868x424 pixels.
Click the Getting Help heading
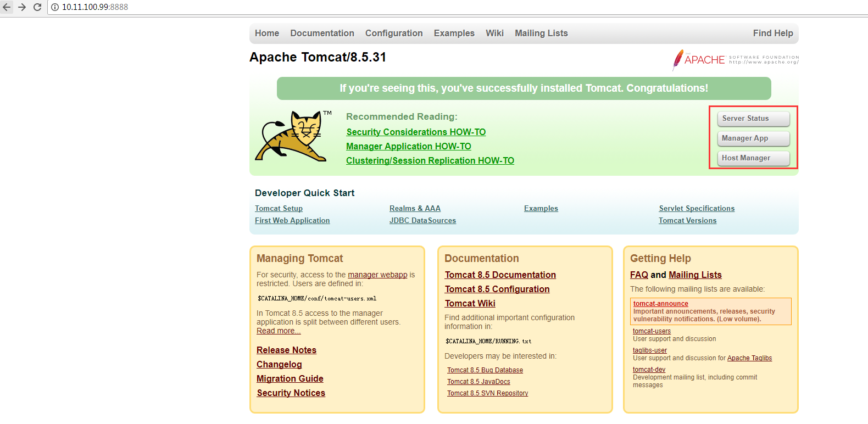[660, 258]
